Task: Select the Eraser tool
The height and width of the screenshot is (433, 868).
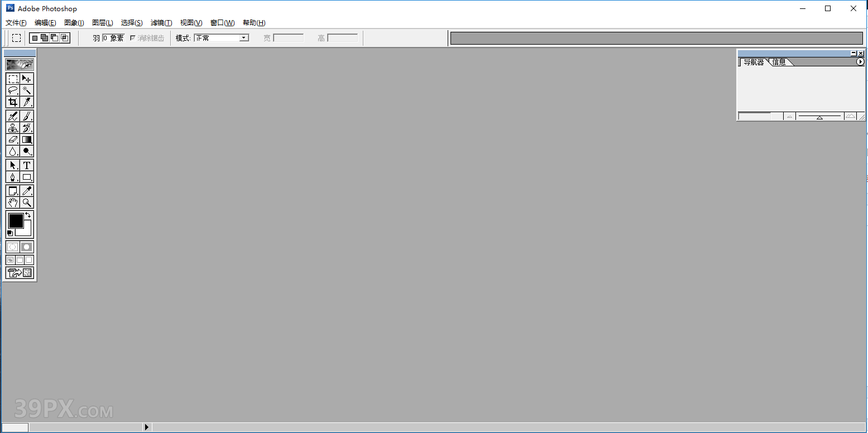Action: coord(12,139)
